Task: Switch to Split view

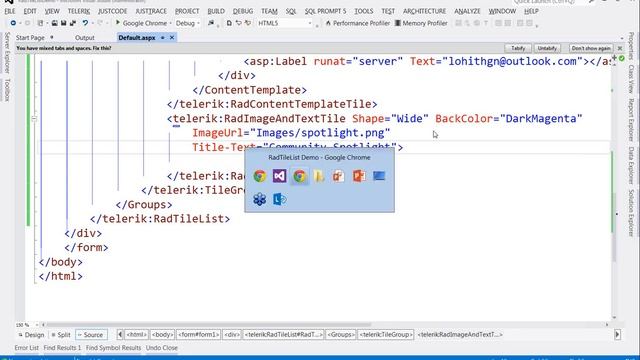Action: click(x=61, y=335)
